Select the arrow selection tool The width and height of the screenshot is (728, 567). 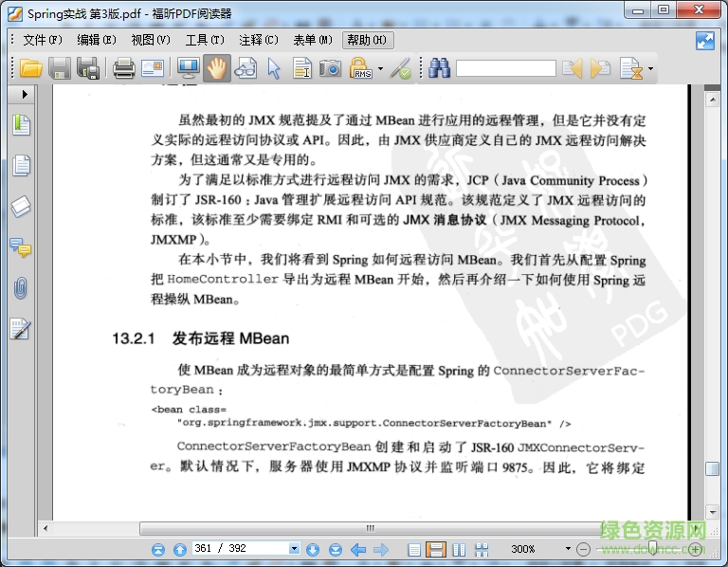(274, 68)
